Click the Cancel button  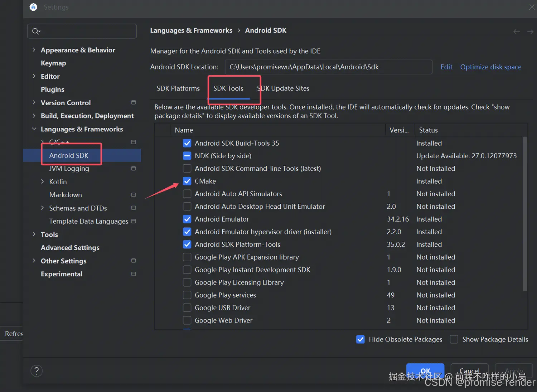(x=469, y=371)
